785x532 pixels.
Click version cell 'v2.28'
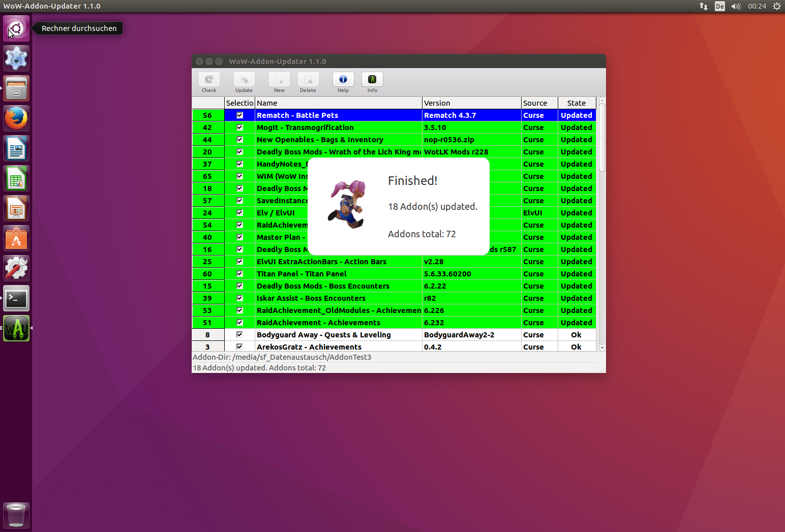(x=472, y=262)
